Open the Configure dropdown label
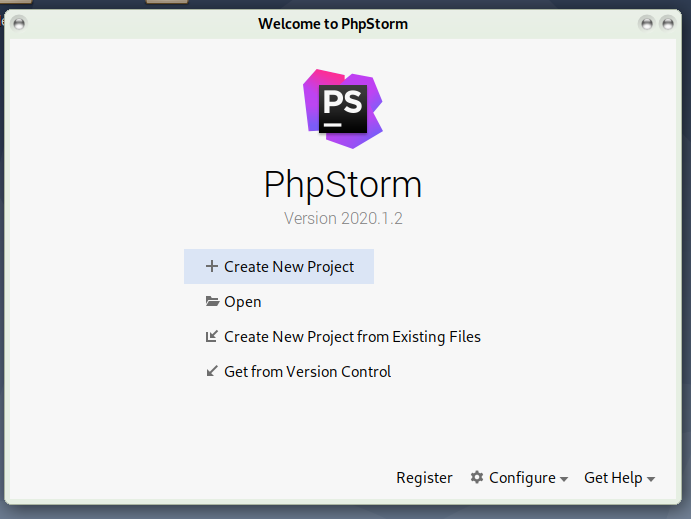This screenshot has height=519, width=691. (522, 478)
